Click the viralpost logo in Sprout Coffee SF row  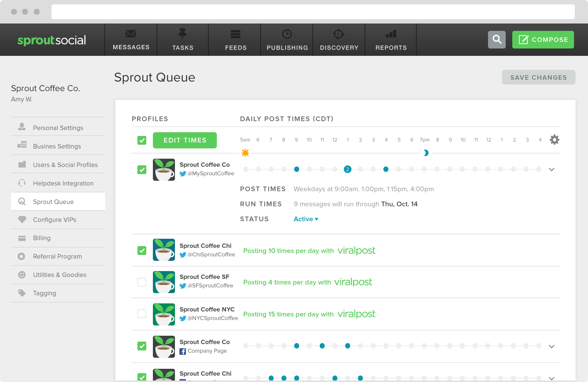click(x=353, y=282)
